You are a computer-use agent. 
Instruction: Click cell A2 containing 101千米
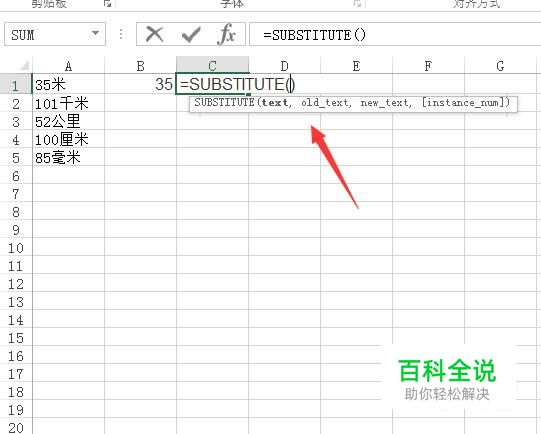pos(68,103)
